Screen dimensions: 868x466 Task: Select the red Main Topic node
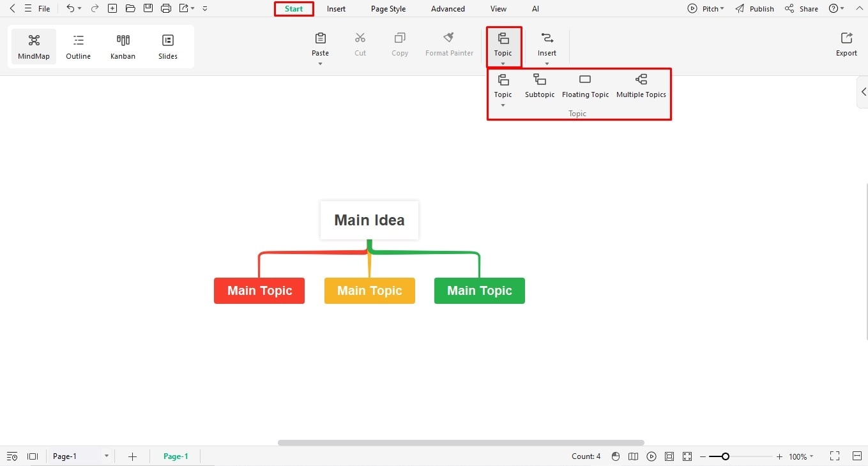[x=259, y=290]
